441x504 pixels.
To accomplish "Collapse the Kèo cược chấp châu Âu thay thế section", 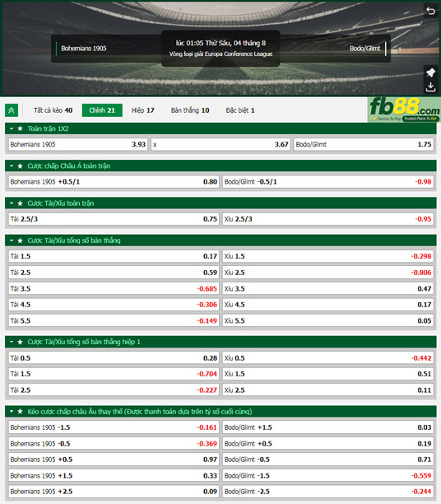I will point(12,412).
